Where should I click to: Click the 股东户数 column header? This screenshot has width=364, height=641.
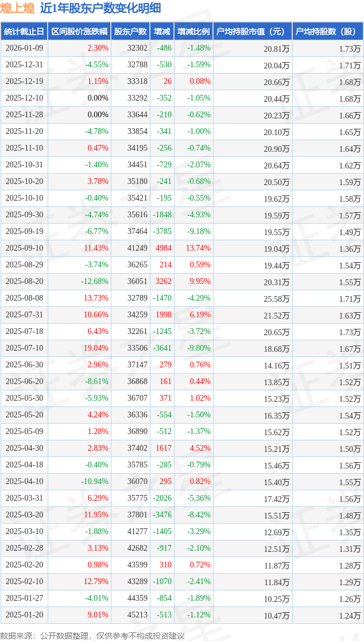pos(130,32)
